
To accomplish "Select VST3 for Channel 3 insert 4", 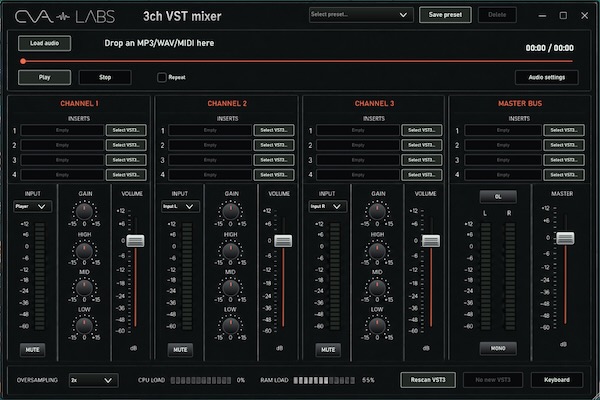I will (x=422, y=175).
